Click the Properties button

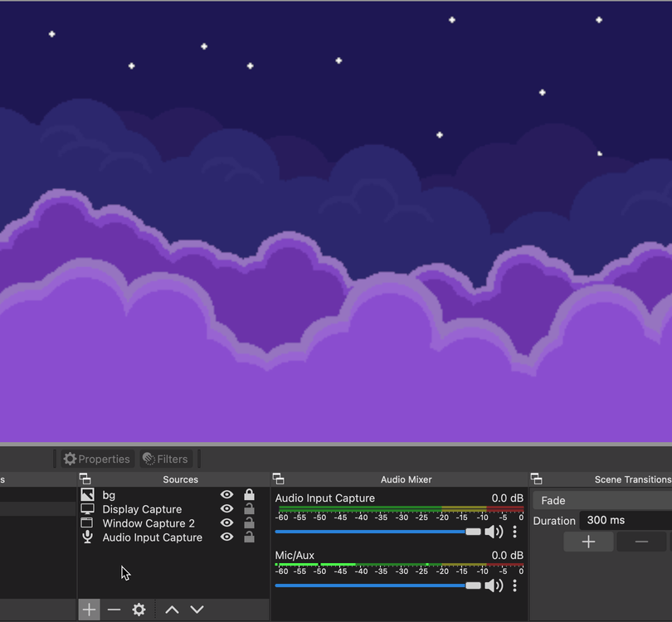pos(96,459)
